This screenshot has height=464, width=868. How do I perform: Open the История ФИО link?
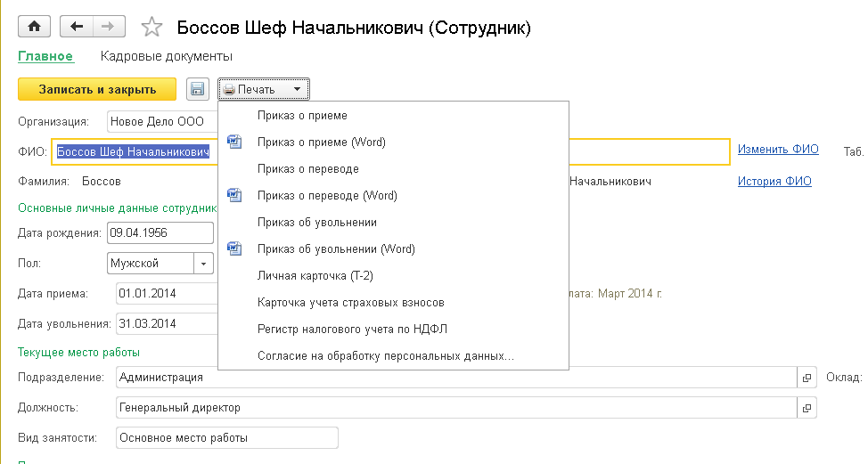[x=774, y=181]
